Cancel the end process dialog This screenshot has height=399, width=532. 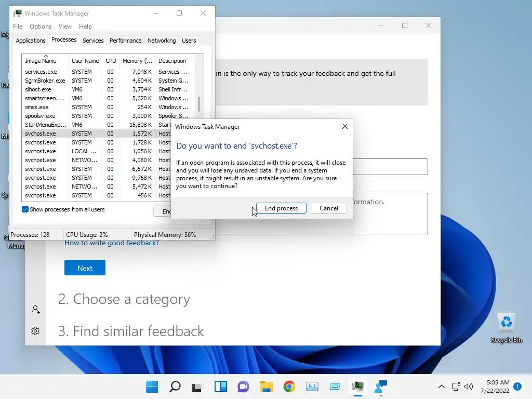[x=329, y=208]
